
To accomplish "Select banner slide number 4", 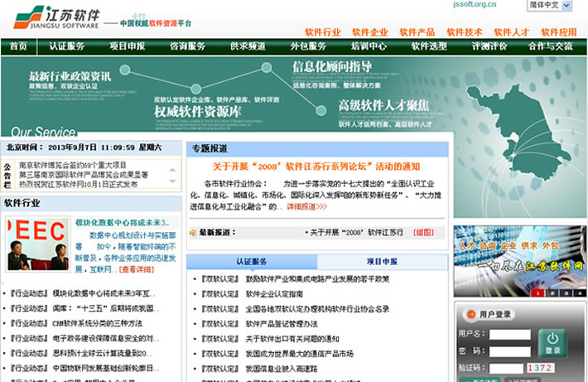I will pos(580,293).
